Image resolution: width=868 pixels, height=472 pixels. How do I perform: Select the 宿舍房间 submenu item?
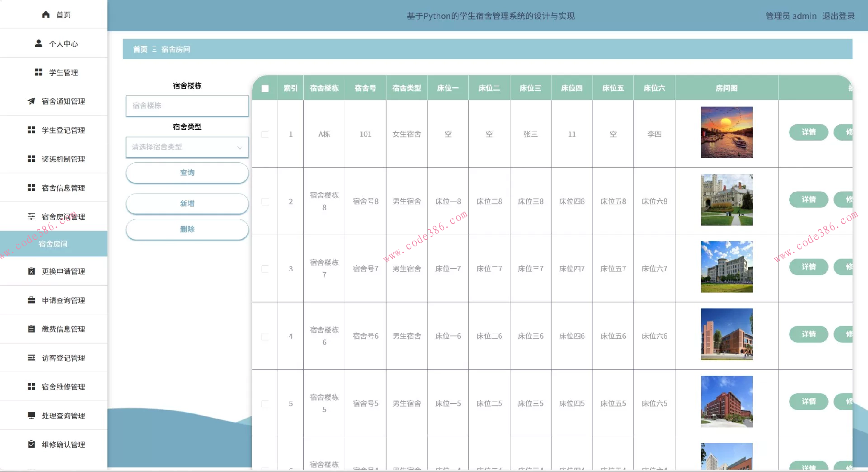pos(53,244)
